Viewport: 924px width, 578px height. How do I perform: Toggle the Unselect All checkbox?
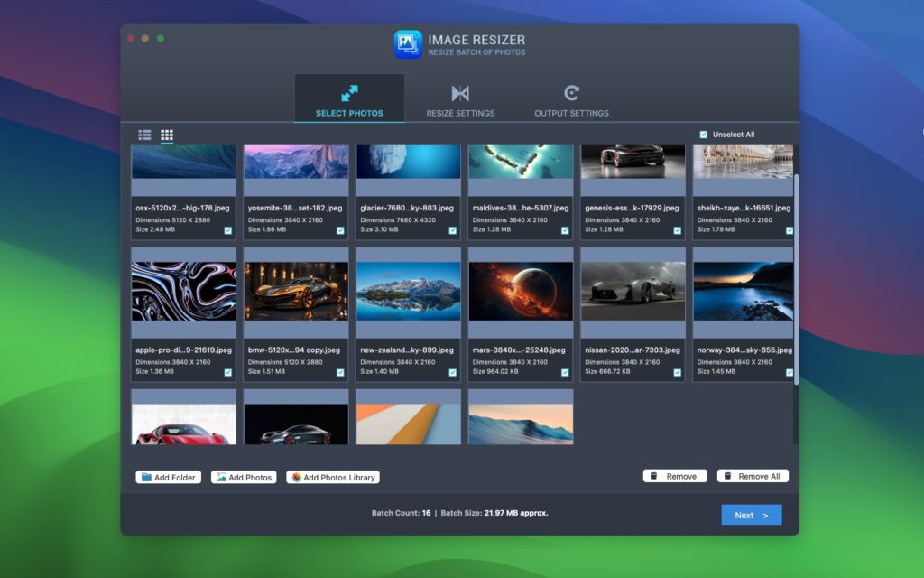tap(703, 134)
